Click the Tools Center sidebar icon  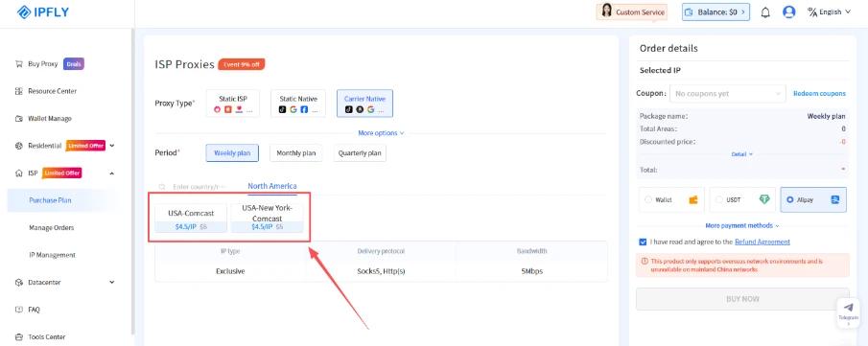coord(18,337)
